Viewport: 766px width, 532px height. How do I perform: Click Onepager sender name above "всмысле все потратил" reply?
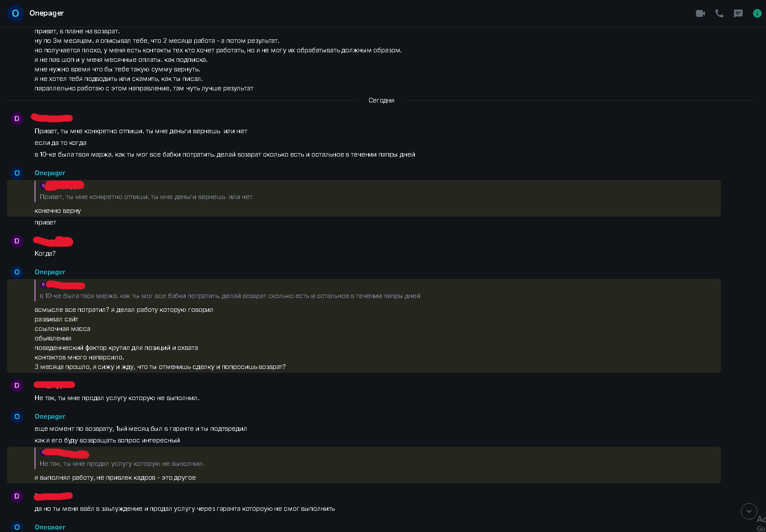point(50,272)
